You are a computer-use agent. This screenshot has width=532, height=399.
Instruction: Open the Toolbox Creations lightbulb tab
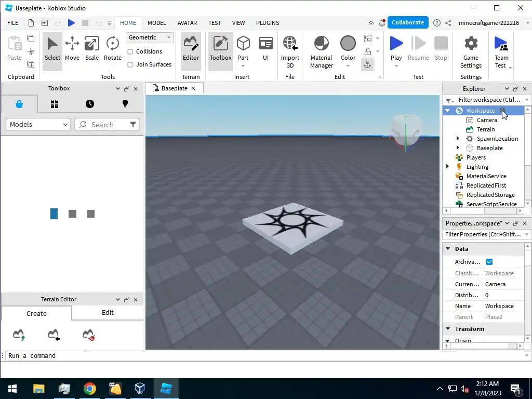[125, 104]
